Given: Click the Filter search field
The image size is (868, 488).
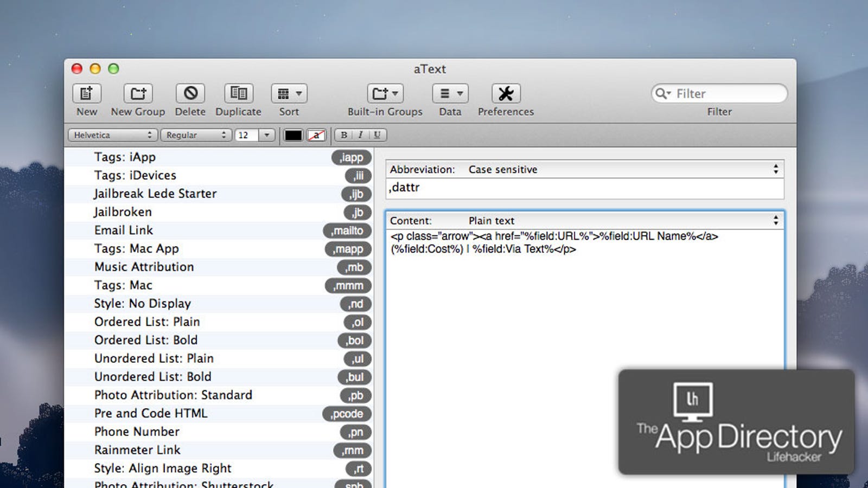Looking at the screenshot, I should point(719,94).
